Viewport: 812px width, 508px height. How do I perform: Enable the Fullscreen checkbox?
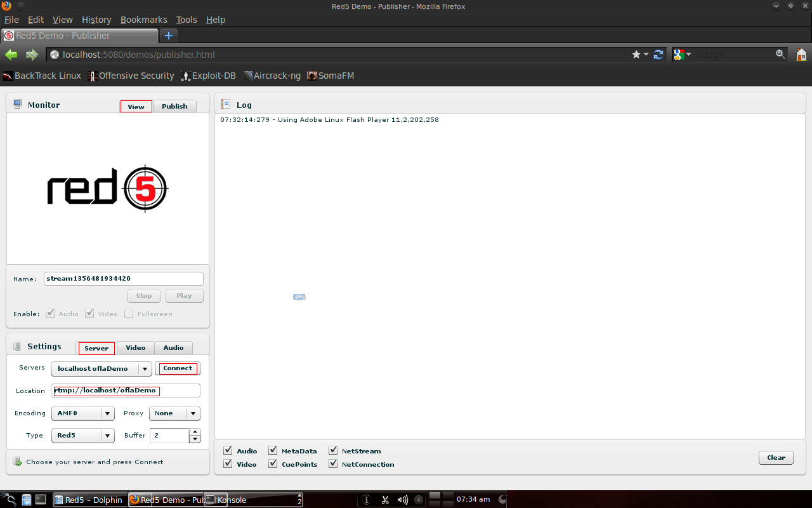pos(129,313)
